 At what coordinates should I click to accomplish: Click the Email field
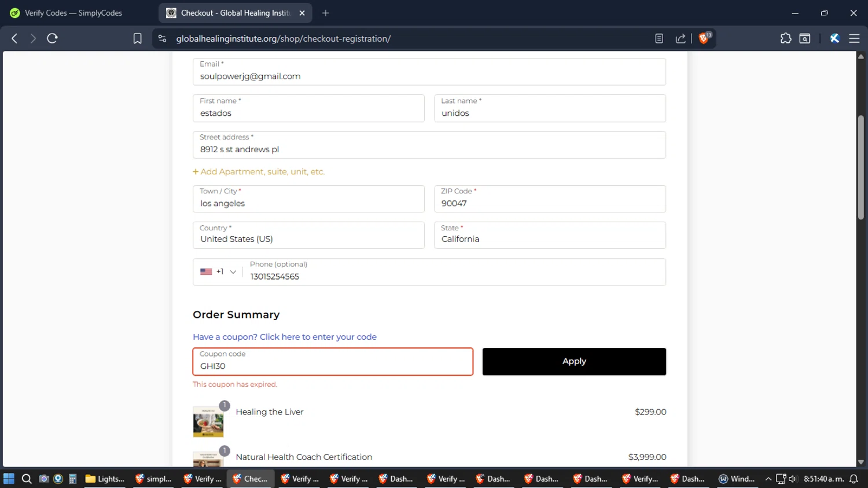coord(429,72)
